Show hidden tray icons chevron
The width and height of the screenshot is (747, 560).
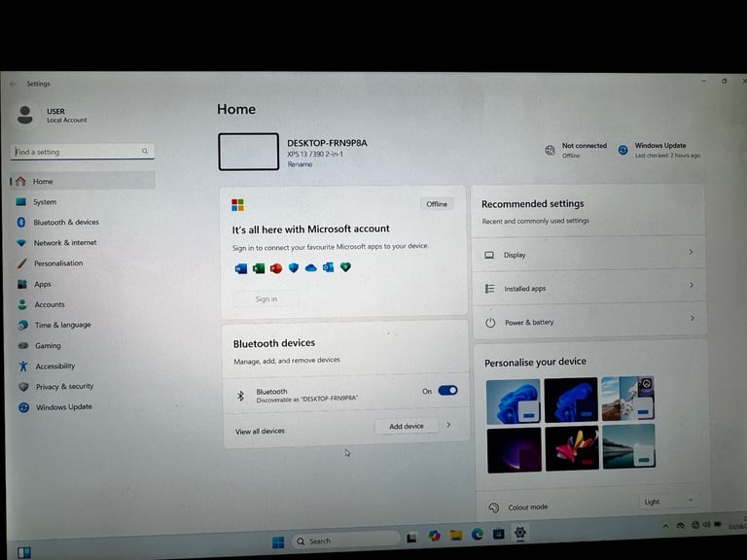pyautogui.click(x=665, y=526)
